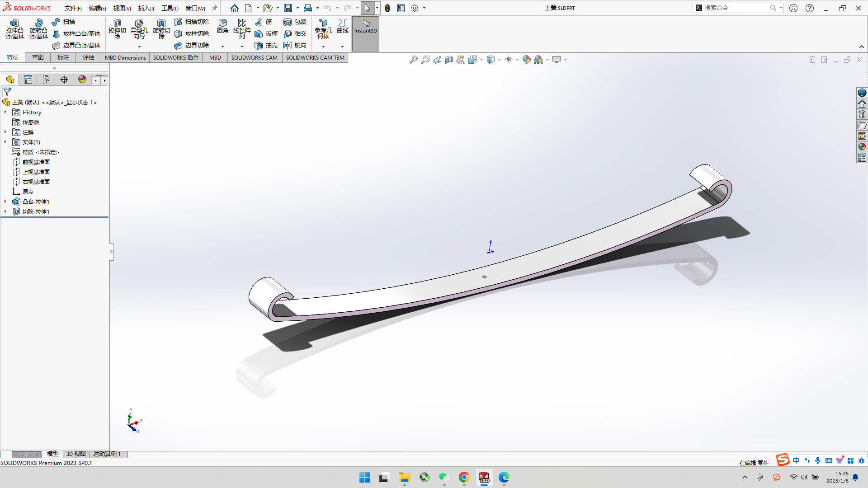This screenshot has height=488, width=868.
Task: Click the Zoom to Fit icon
Action: (x=414, y=59)
